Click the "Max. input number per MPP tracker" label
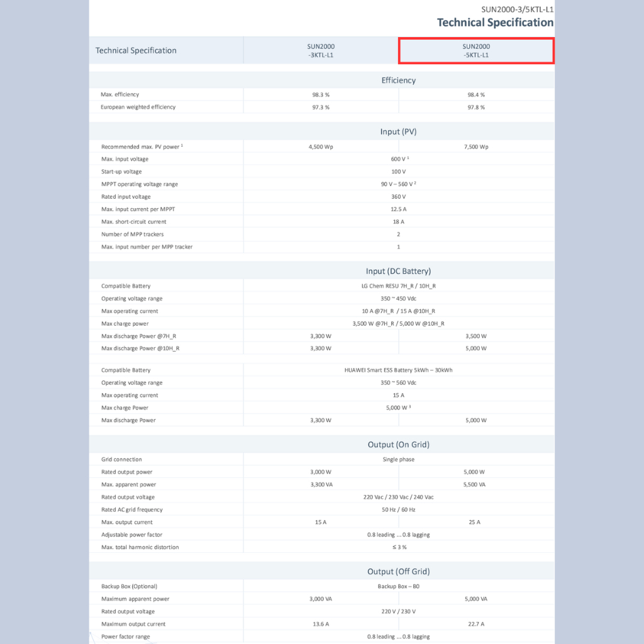 (147, 247)
